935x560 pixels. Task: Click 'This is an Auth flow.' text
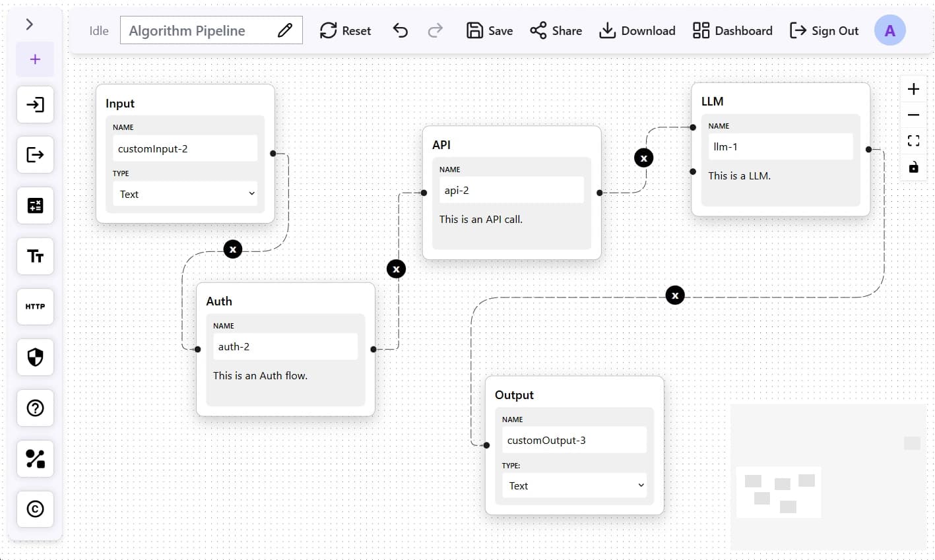point(261,375)
